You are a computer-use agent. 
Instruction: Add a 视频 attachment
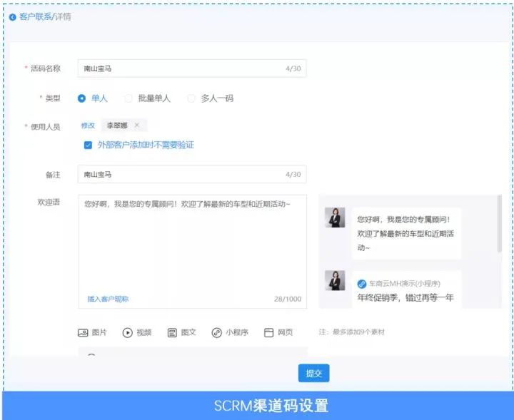coord(137,332)
